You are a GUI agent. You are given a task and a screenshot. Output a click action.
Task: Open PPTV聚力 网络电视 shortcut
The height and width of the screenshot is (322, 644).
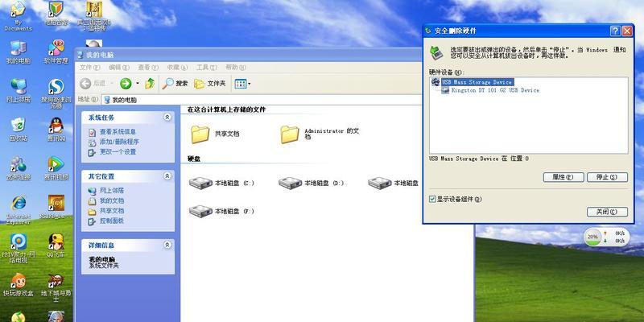pos(18,248)
